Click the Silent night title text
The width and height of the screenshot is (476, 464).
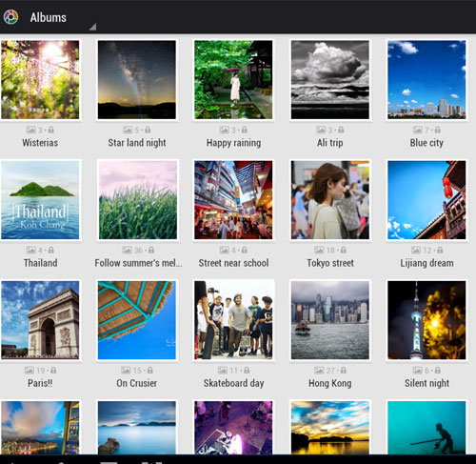coord(426,383)
